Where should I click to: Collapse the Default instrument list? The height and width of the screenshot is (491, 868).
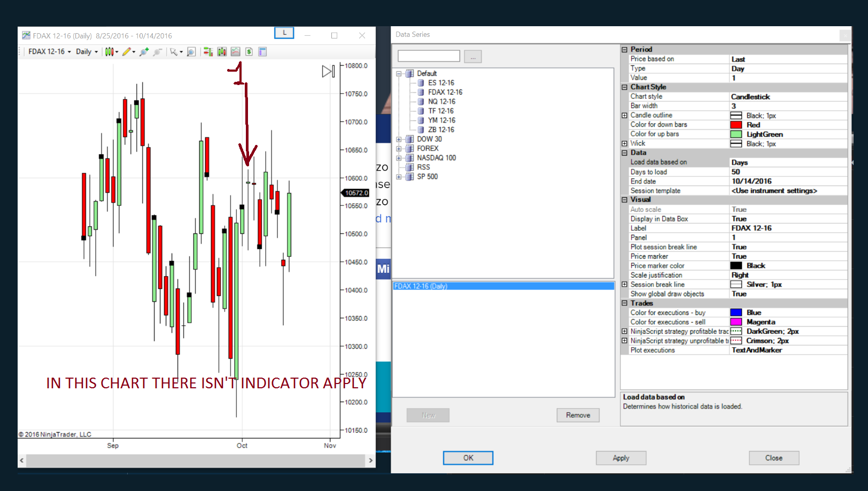tap(399, 74)
